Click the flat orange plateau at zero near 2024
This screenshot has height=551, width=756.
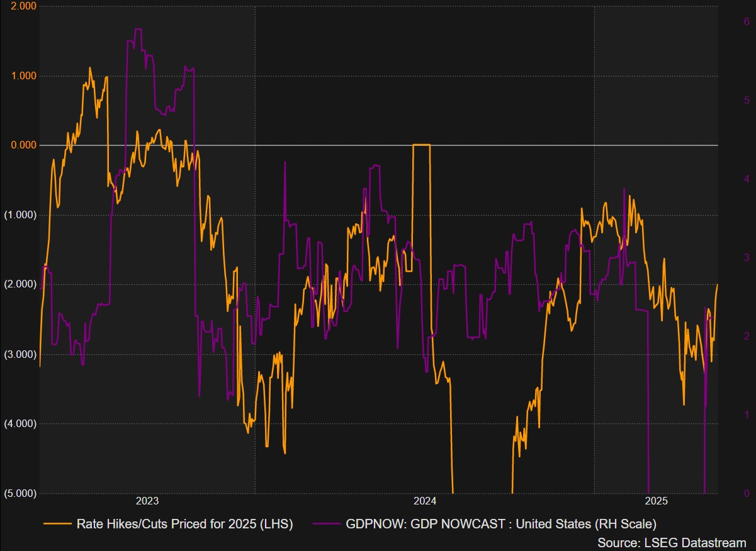pos(421,145)
